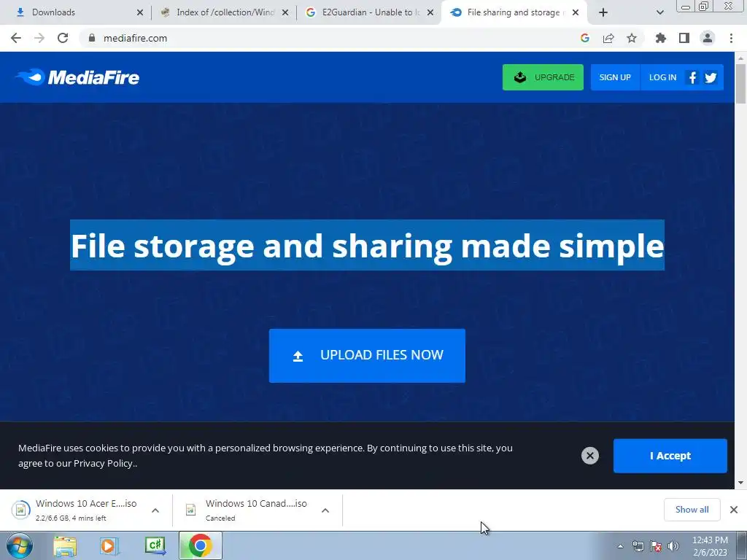Open the Windows Start button
This screenshot has width=747, height=560.
pos(20,545)
